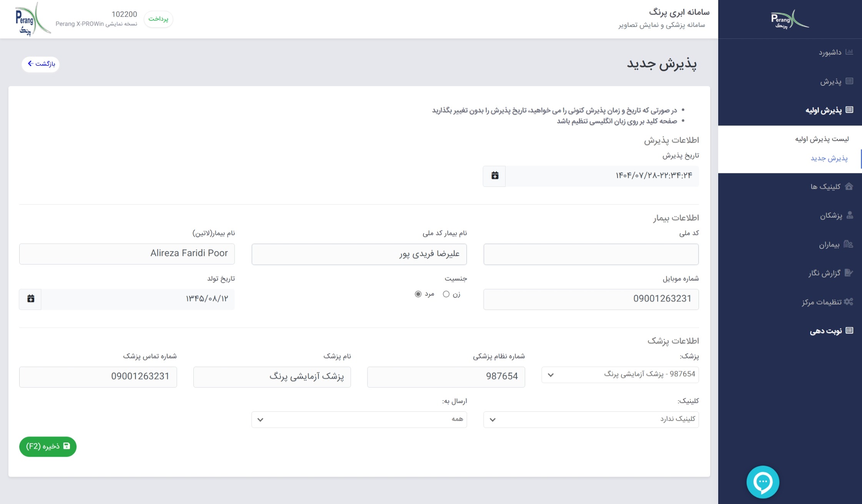Click the report writer icon in sidebar
Screen dimensions: 862x504
849,273
